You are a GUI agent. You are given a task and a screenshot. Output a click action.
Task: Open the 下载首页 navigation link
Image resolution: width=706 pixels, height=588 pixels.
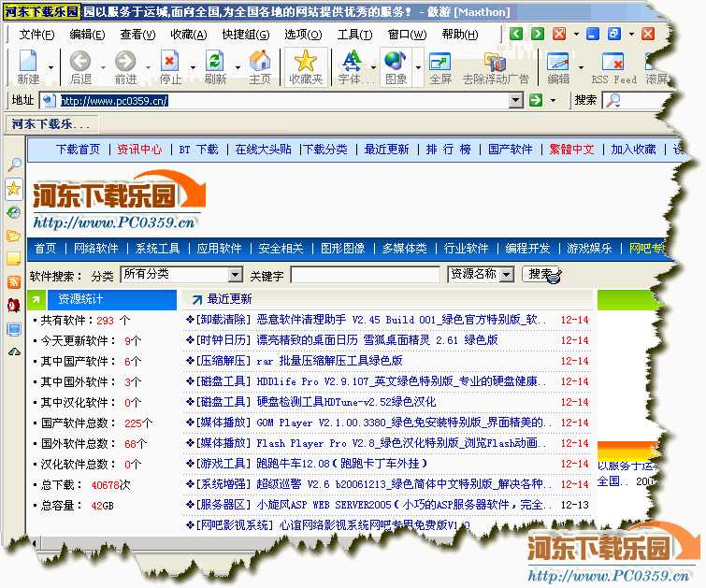pyautogui.click(x=78, y=149)
